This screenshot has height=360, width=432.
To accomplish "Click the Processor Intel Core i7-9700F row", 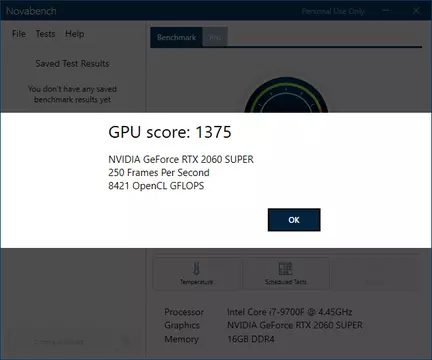I will point(258,312).
